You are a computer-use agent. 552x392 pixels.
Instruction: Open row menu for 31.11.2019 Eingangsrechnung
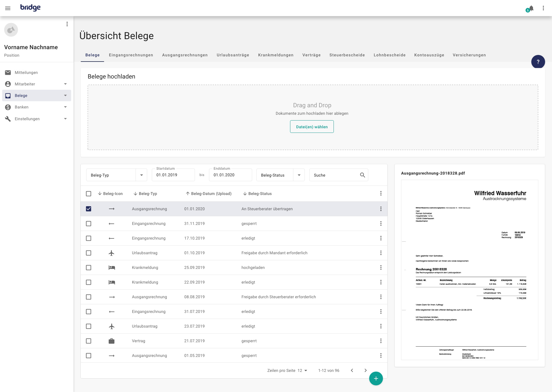pos(381,223)
